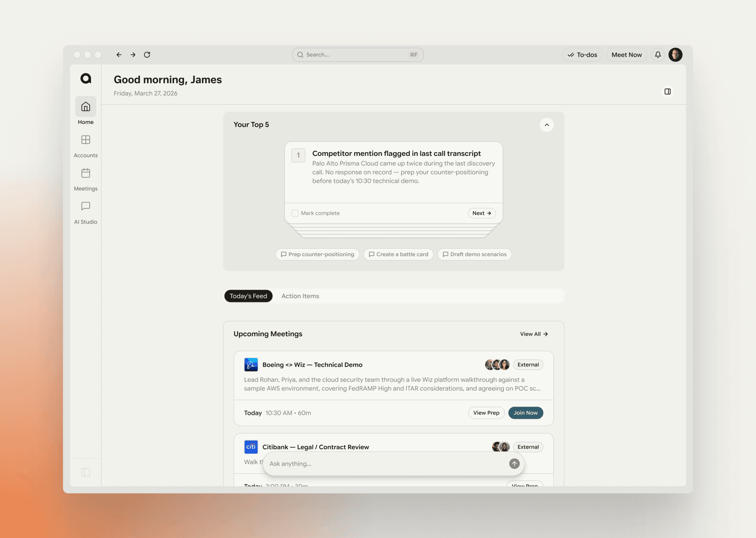Click Draft demo scenarios chip

pos(475,254)
